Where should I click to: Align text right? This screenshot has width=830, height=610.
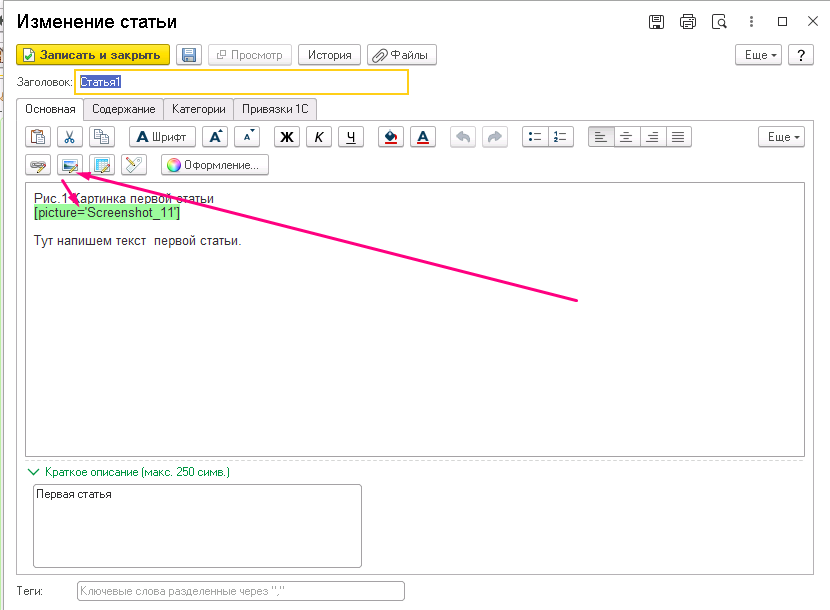click(653, 137)
